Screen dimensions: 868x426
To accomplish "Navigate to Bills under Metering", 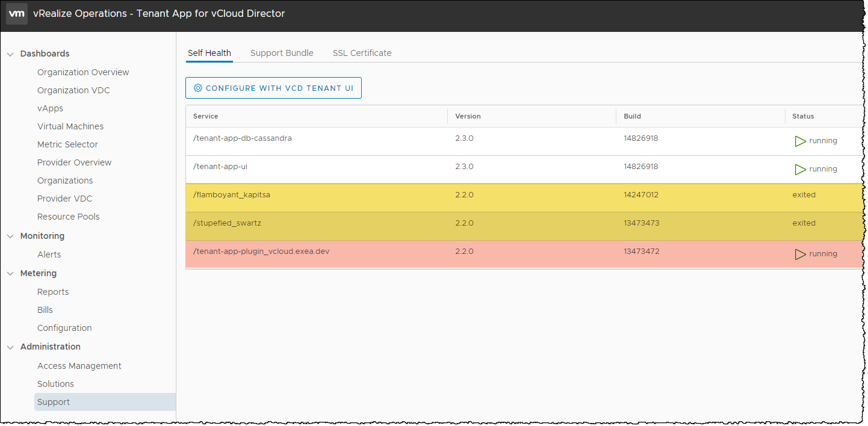I will coord(45,310).
